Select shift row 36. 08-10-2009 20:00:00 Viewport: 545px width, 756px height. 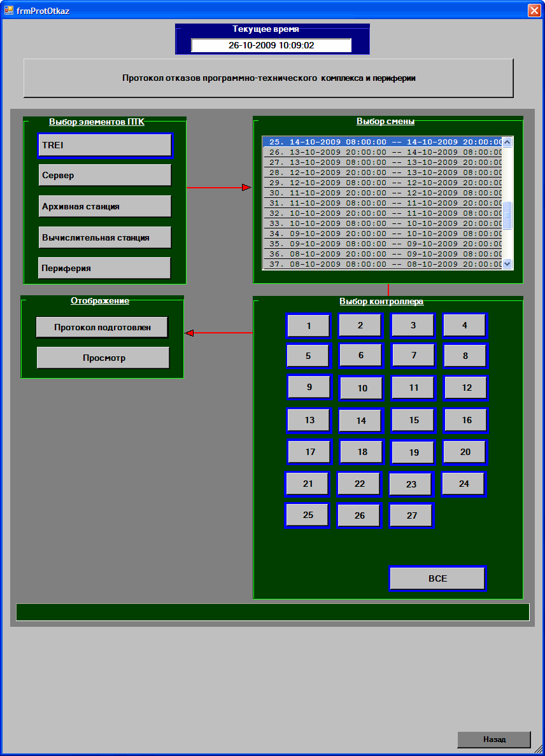(383, 254)
